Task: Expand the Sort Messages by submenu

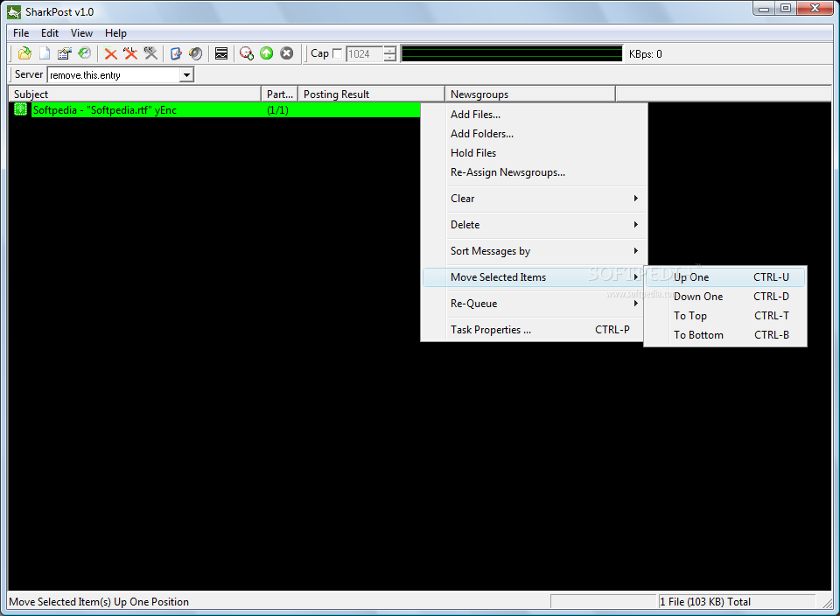Action: 534,251
